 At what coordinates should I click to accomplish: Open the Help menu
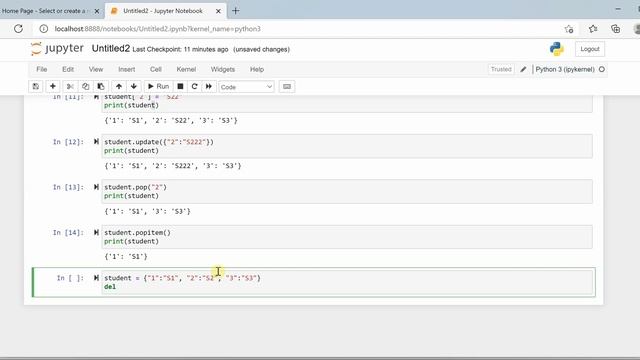pyautogui.click(x=257, y=69)
